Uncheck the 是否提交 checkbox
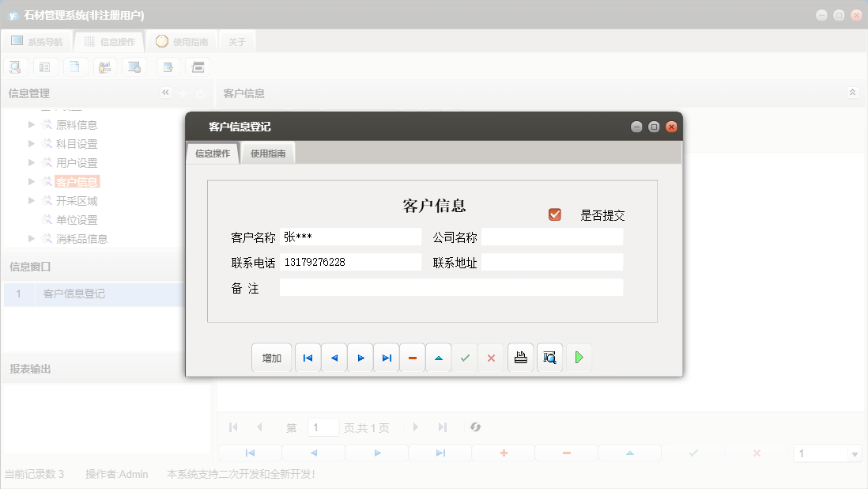The height and width of the screenshot is (489, 868). tap(554, 213)
